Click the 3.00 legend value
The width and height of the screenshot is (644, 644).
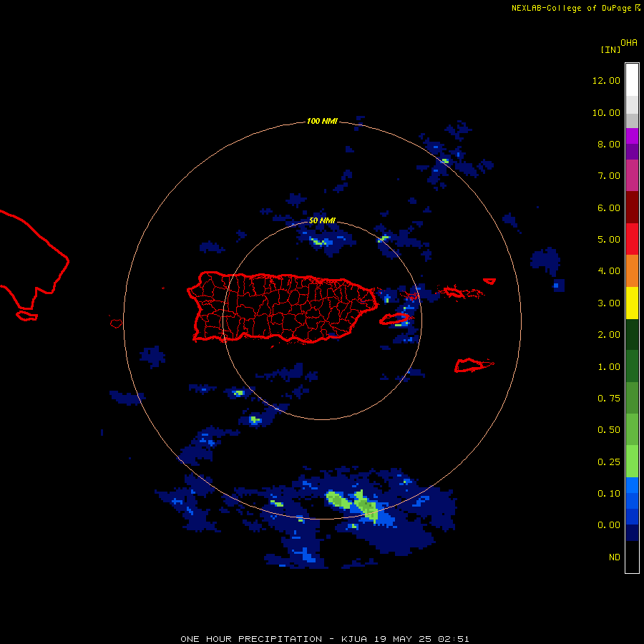[x=609, y=303]
